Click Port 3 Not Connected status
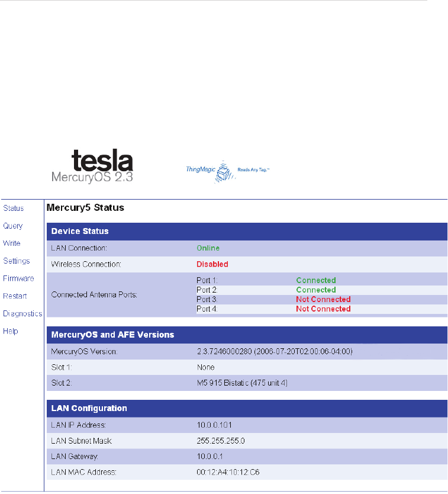 323,299
